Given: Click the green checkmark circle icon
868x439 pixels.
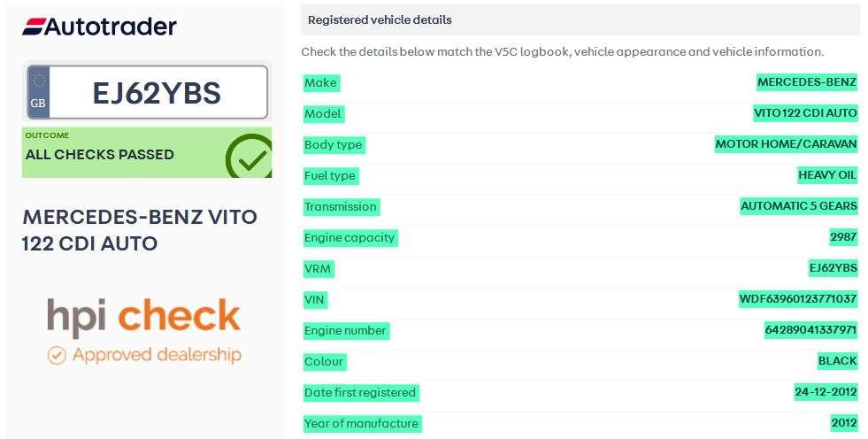Looking at the screenshot, I should [x=249, y=157].
